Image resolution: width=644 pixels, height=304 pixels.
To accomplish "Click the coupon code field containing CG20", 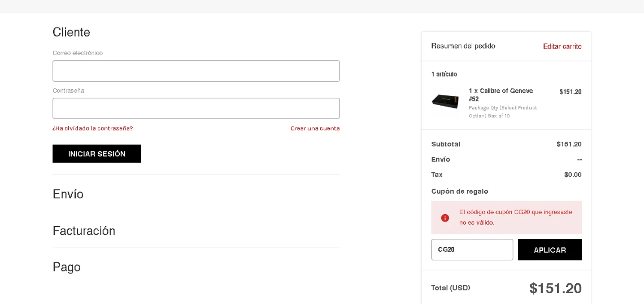I will (x=472, y=249).
